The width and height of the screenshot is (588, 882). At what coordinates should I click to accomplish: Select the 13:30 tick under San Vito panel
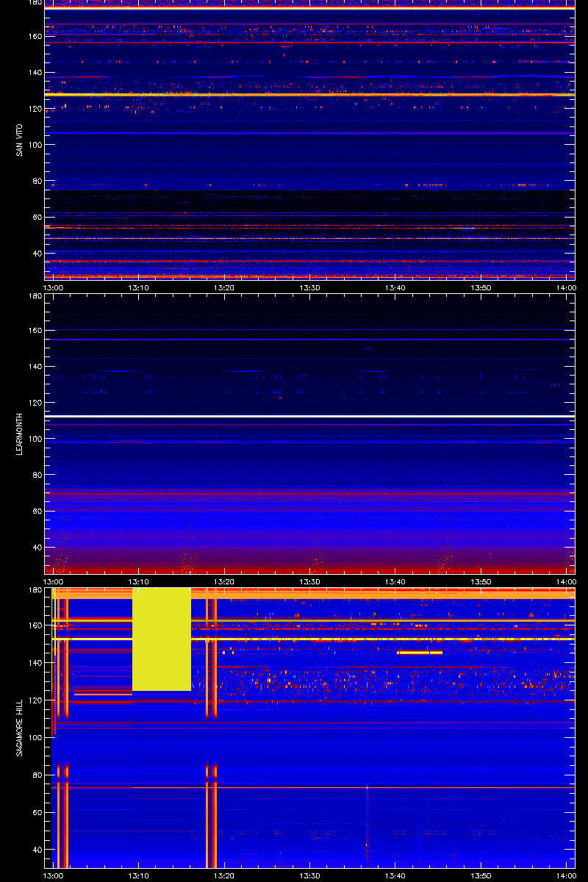[x=310, y=288]
